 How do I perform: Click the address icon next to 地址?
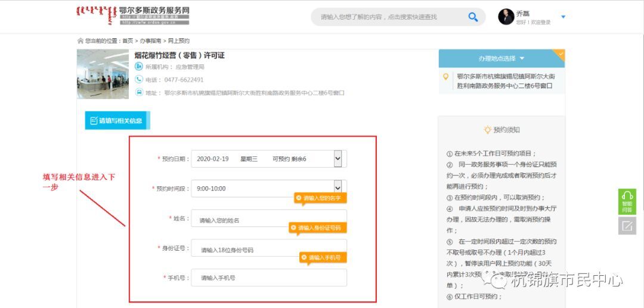pos(139,93)
